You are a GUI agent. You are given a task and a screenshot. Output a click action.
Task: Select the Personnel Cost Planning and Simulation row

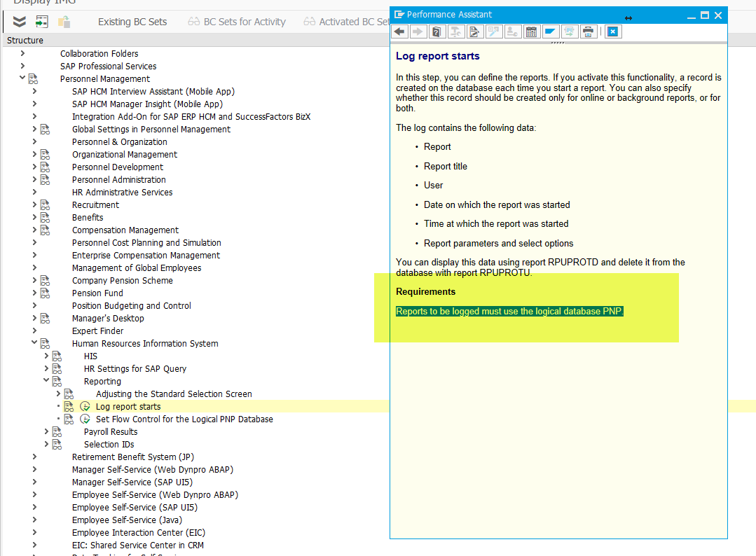(146, 243)
